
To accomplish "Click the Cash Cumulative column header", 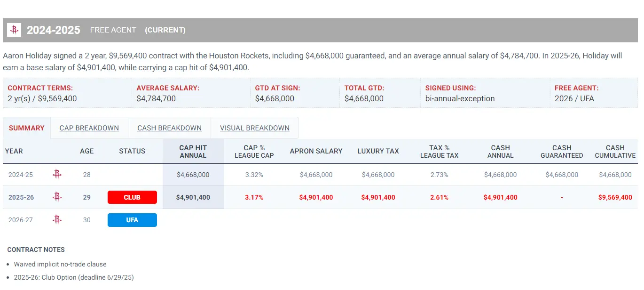I will (x=615, y=151).
